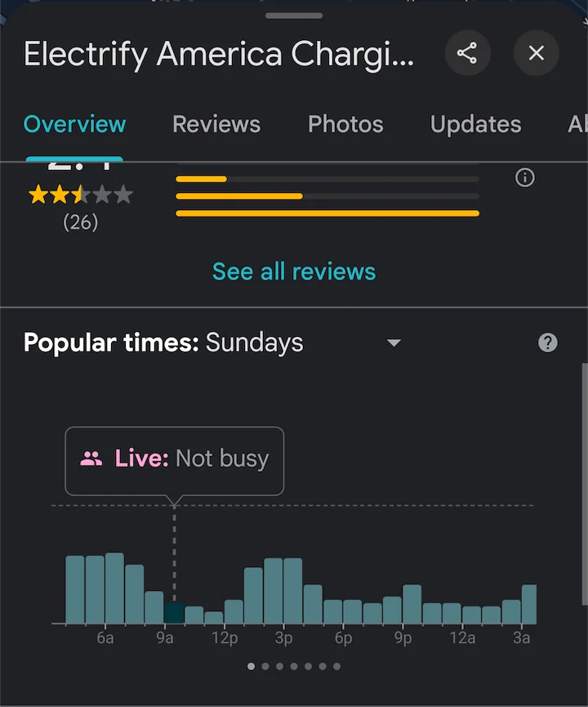Image resolution: width=588 pixels, height=707 pixels.
Task: Tap the (26) review count
Action: 81,221
